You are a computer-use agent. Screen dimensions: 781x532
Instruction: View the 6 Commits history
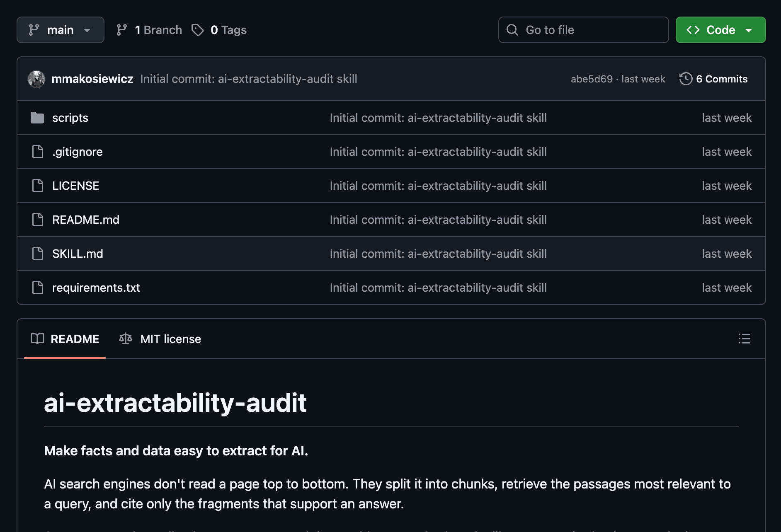(713, 79)
